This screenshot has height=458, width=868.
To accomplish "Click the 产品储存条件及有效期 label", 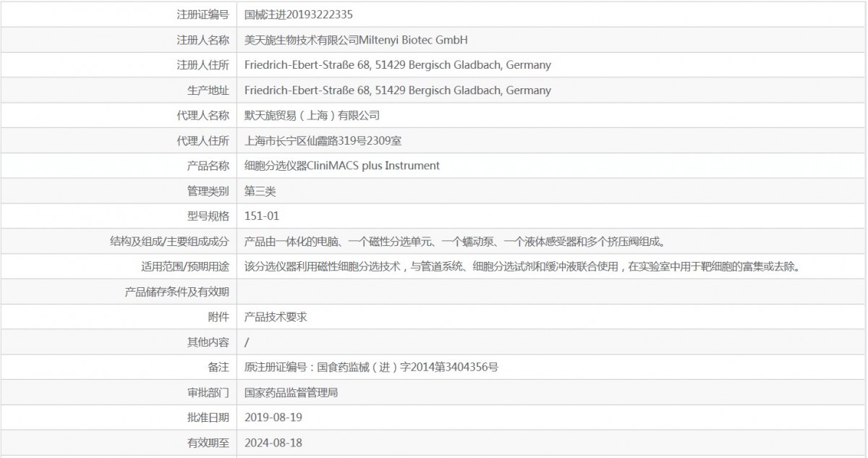I will coord(176,292).
